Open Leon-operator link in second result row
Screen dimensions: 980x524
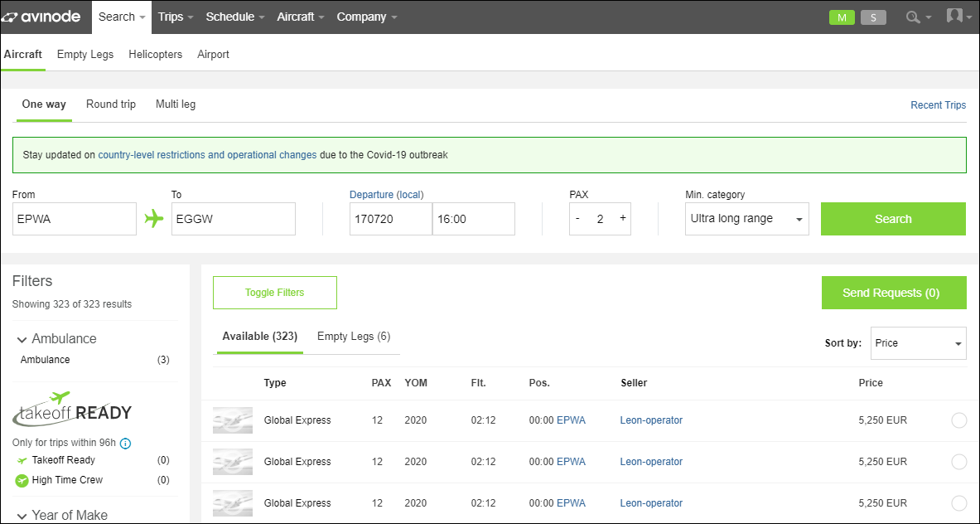(x=651, y=462)
